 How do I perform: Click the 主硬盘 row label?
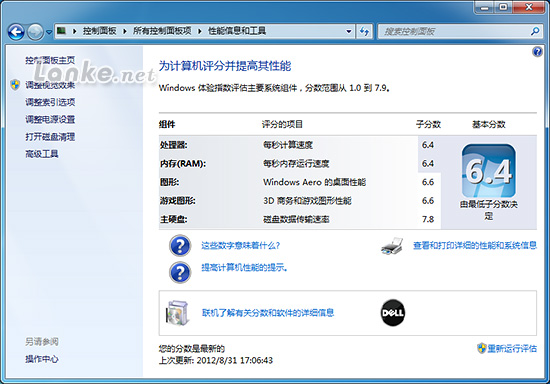point(174,219)
